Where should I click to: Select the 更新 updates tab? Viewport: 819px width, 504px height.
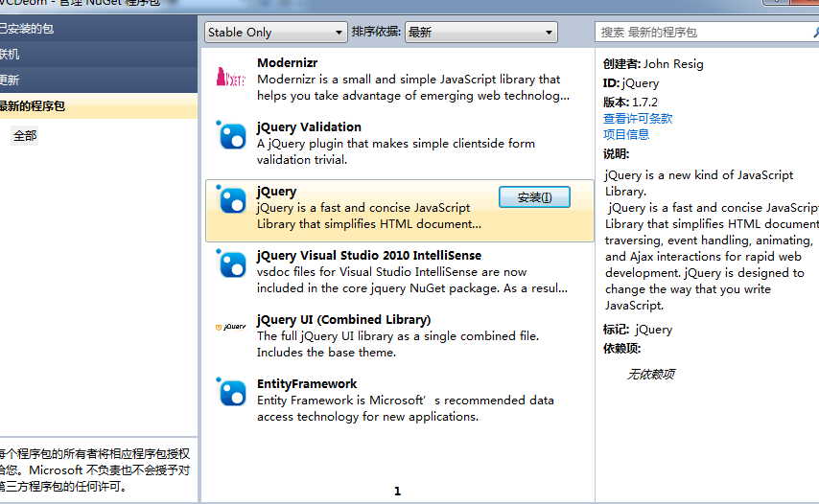(99, 80)
